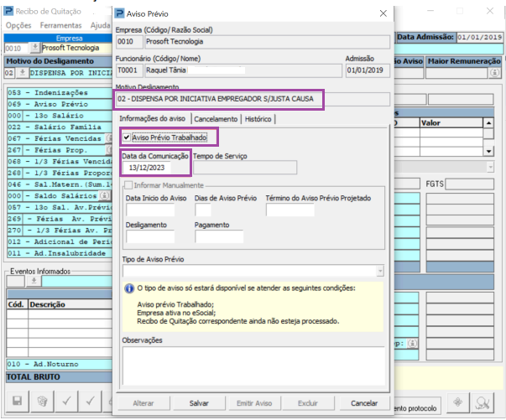
Task: Click the checkmark button beside the recycle bin icon
Action: pos(67,402)
